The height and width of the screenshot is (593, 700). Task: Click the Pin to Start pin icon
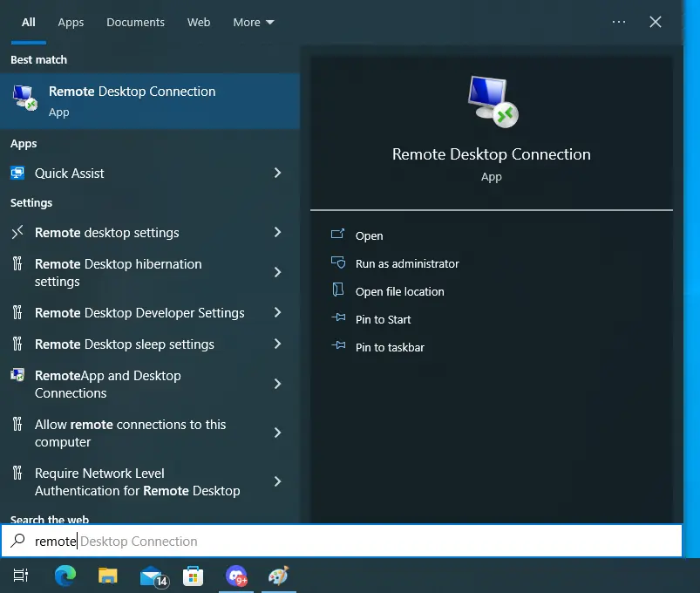(x=338, y=318)
